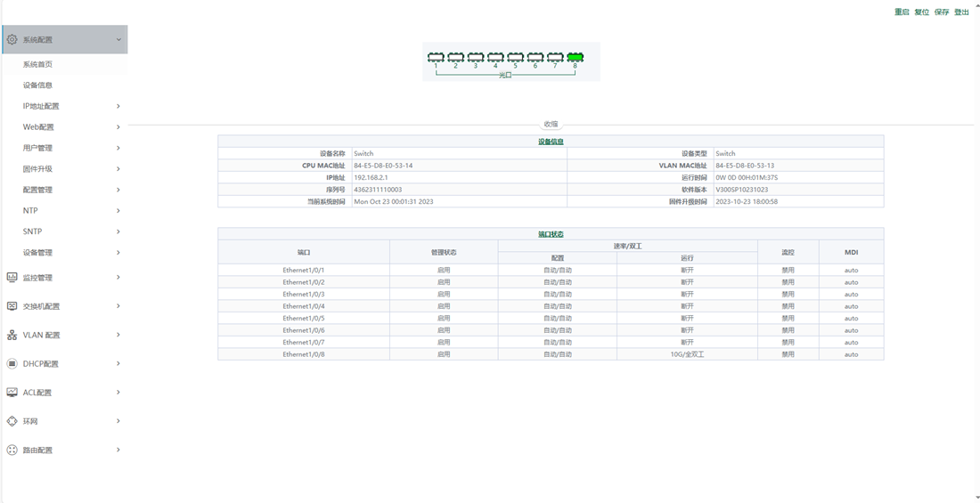Click 设备信息 table header link
Screen dimensions: 980x503
click(551, 142)
